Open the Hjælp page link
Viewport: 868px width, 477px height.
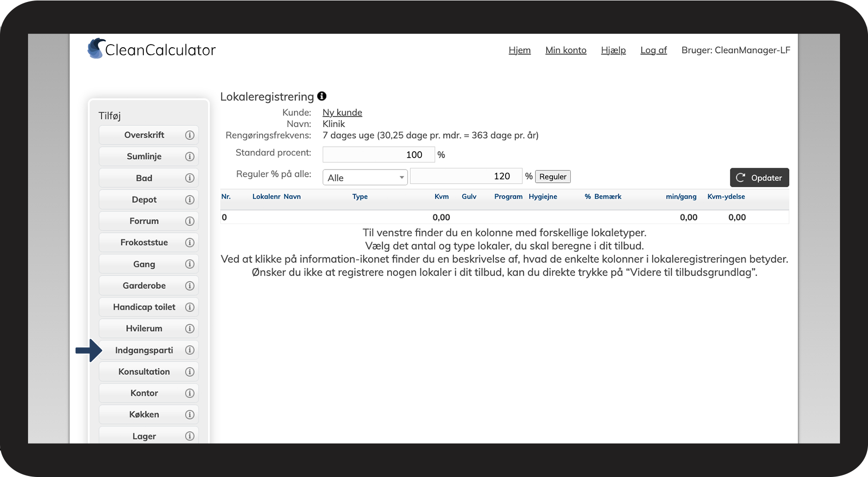pos(614,50)
